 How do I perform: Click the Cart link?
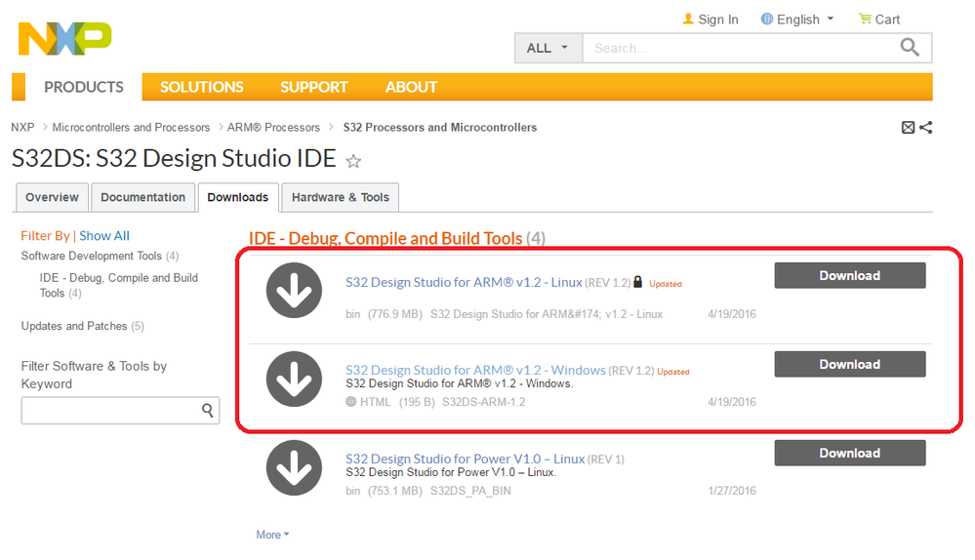click(x=887, y=20)
